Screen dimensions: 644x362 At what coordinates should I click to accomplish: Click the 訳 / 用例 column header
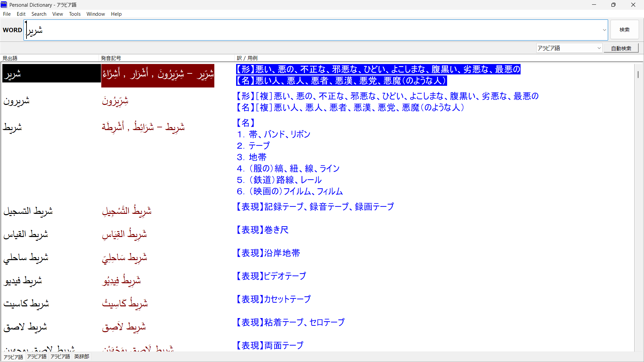point(247,58)
